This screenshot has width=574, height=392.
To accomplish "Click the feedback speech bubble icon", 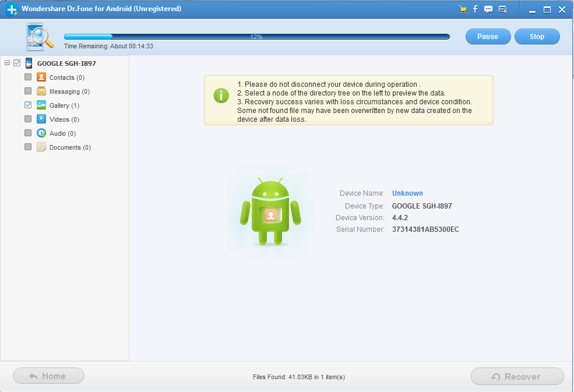I will pyautogui.click(x=488, y=9).
